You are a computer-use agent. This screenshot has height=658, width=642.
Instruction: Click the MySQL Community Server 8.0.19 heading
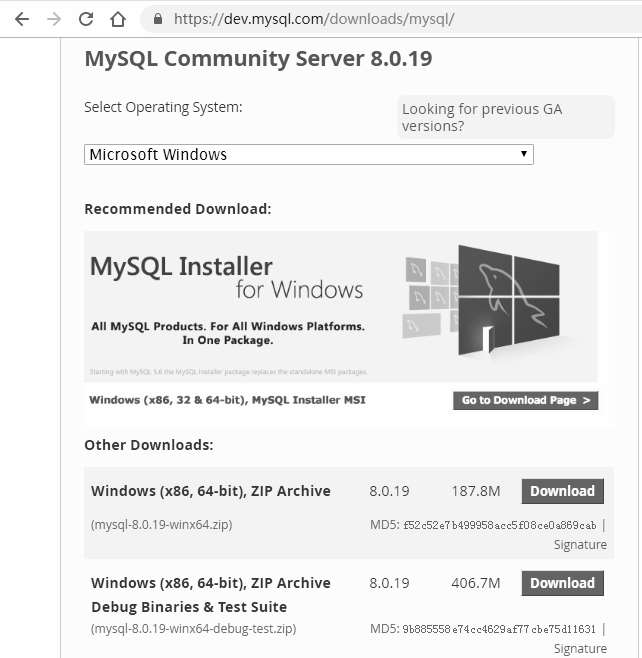(258, 58)
